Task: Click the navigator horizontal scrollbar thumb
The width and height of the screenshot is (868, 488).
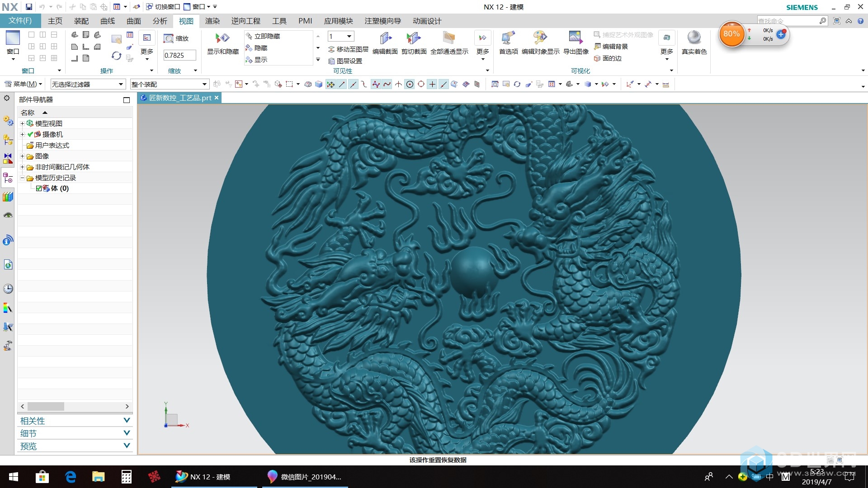Action: [46, 406]
